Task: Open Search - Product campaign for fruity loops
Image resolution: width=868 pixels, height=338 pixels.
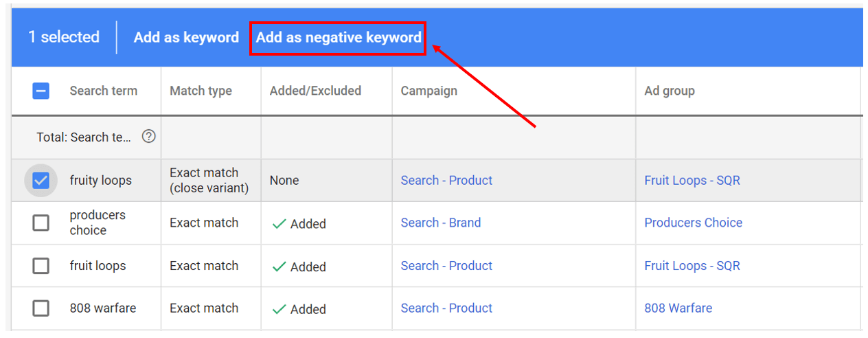Action: 446,181
